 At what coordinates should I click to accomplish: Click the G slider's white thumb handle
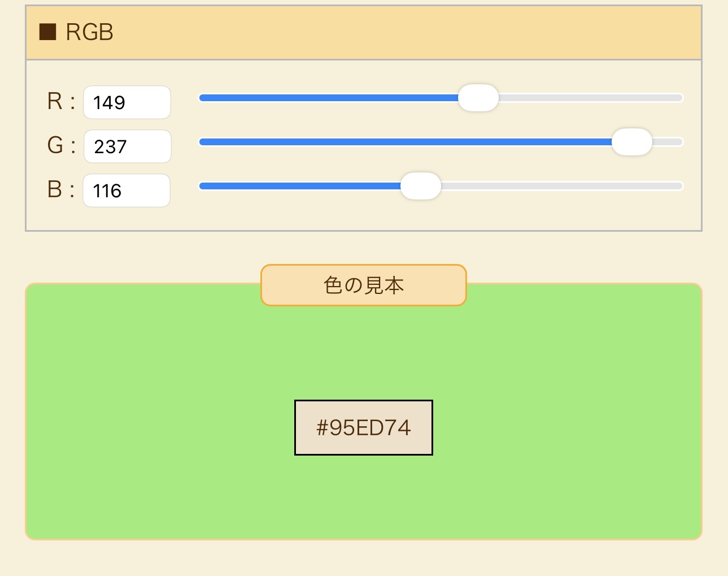pyautogui.click(x=631, y=142)
